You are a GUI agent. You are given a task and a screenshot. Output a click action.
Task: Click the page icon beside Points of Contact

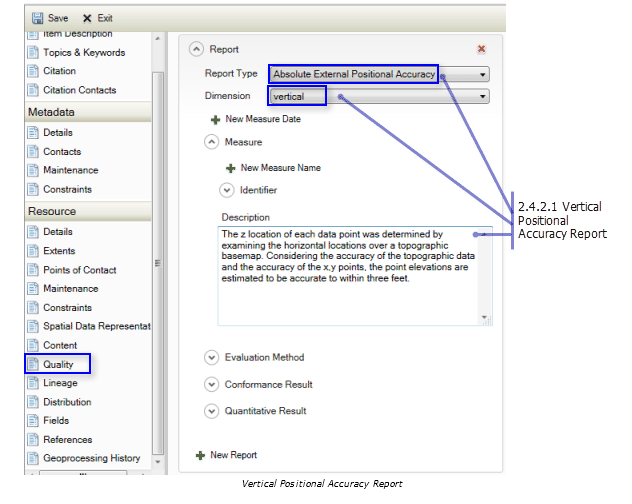[33, 270]
